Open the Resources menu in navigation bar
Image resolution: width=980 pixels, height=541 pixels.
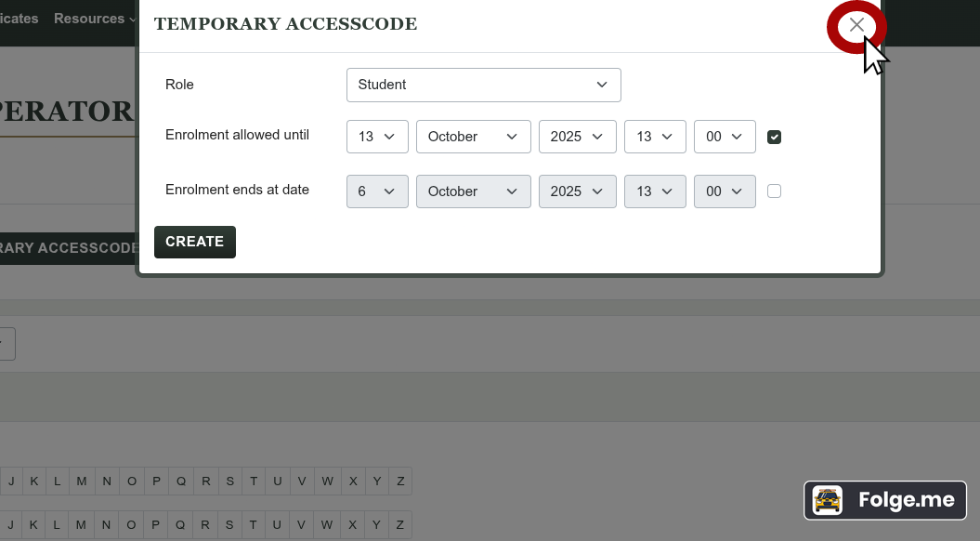(94, 19)
